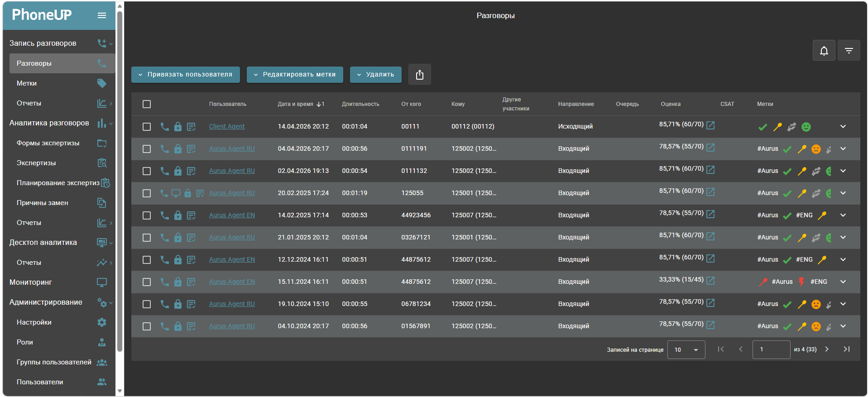Open the filter panel icon
The width and height of the screenshot is (868, 397).
point(849,51)
